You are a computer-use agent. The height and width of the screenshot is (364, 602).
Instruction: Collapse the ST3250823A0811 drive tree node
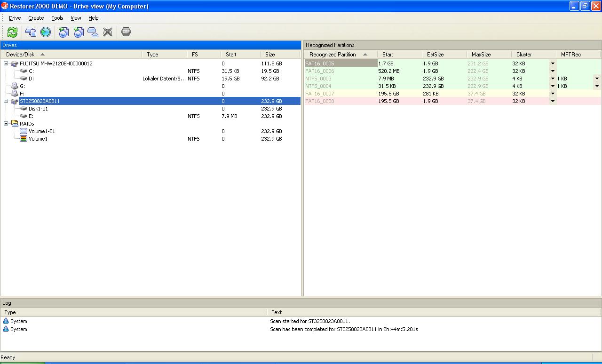coord(6,101)
